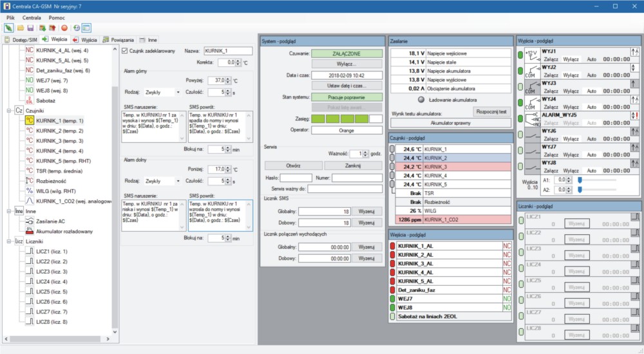Select the WILG percent humidity sensor icon
Screen dimensions: 644x354
[29, 191]
